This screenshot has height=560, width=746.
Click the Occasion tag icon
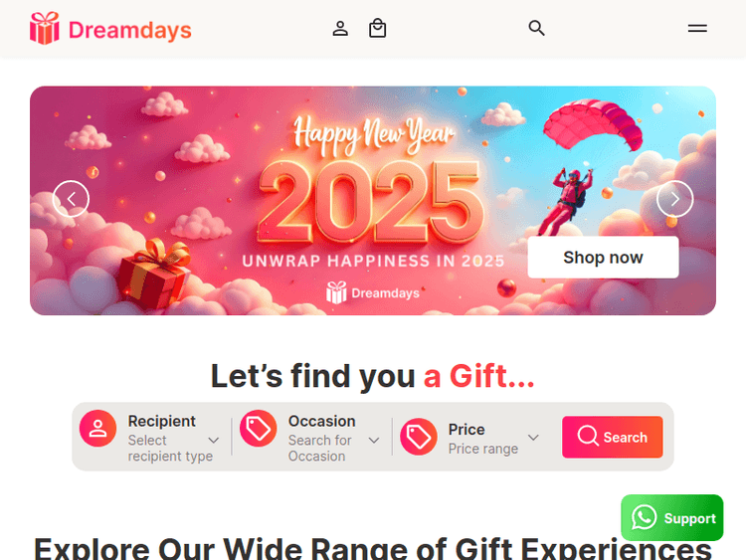(x=259, y=429)
